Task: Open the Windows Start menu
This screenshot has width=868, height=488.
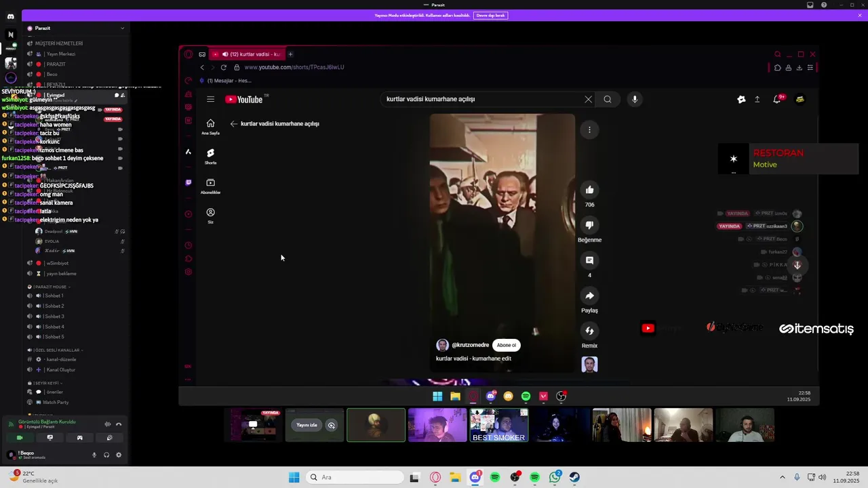Action: 294,477
